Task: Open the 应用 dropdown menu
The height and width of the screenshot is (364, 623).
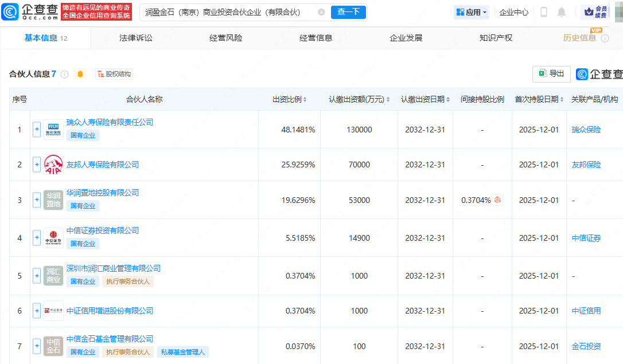Action: coord(472,12)
